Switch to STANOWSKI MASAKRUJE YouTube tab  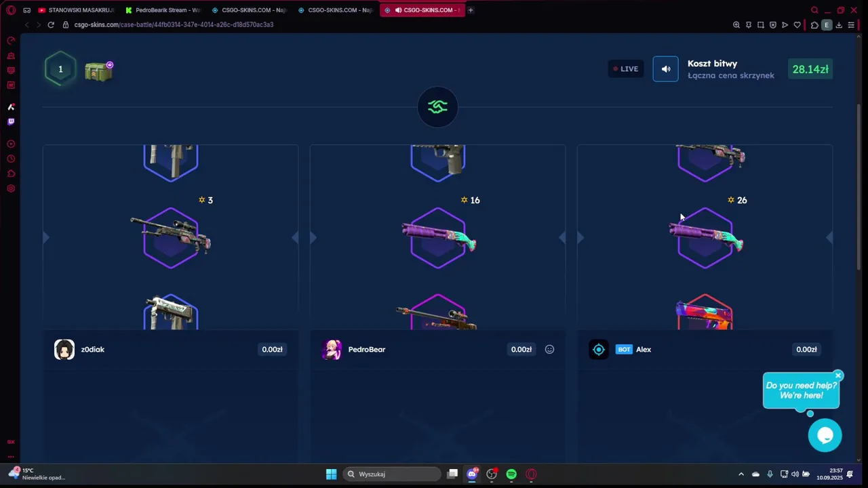(77, 10)
